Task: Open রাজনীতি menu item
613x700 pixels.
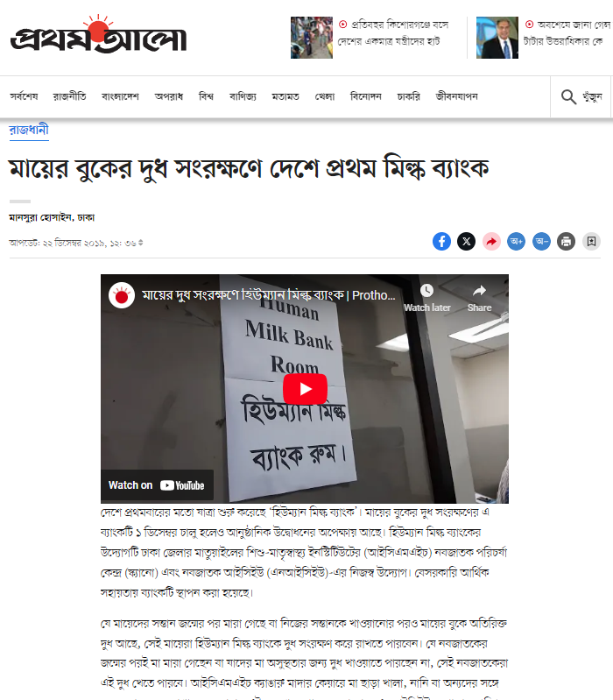Action: click(69, 96)
